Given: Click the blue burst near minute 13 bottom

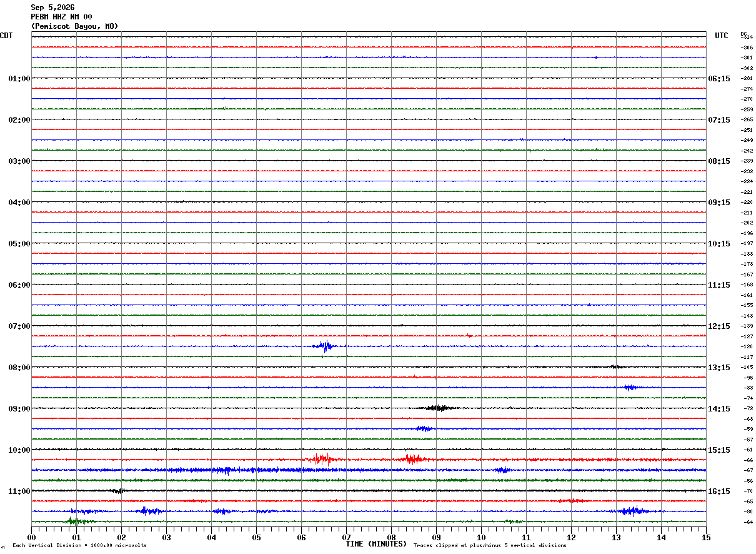Looking at the screenshot, I should [x=631, y=511].
